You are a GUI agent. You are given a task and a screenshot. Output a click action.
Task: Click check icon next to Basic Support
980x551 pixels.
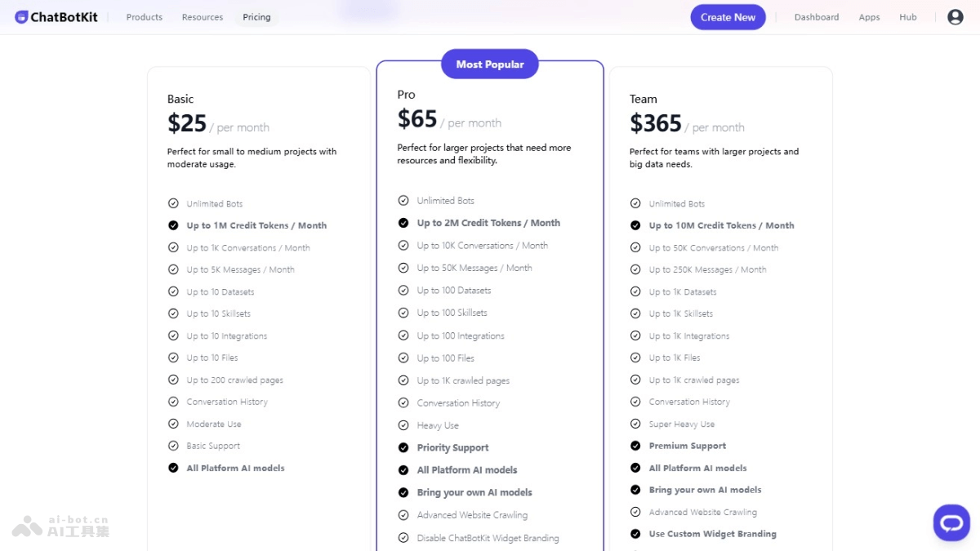173,446
